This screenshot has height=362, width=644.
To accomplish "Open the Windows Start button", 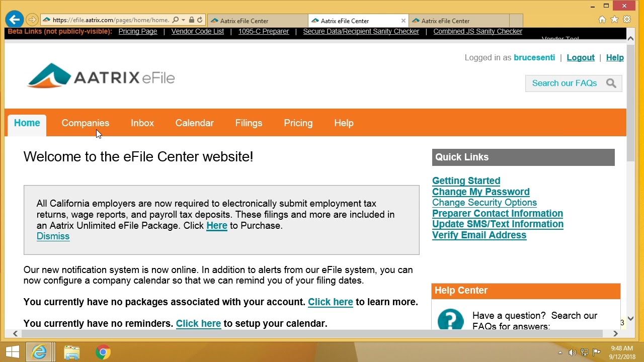I will coord(13,352).
